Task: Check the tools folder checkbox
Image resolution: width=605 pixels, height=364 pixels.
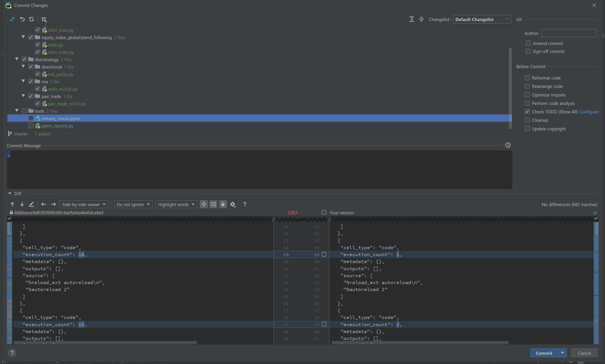Action: (24, 111)
